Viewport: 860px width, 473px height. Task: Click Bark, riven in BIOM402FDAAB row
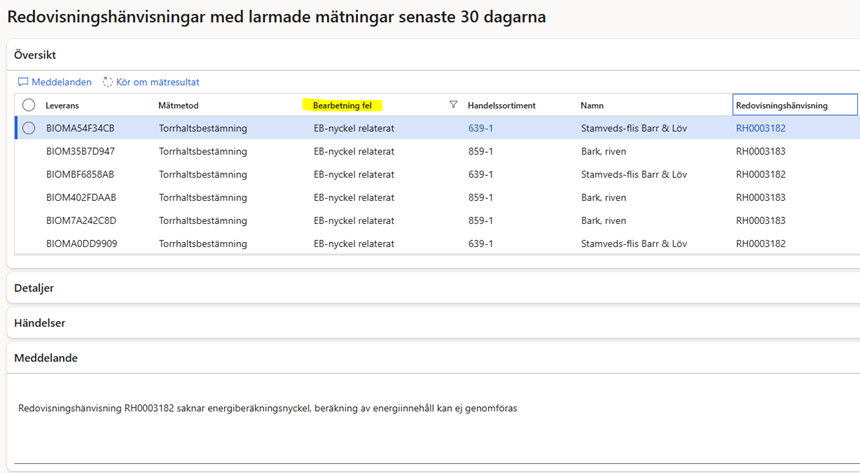603,198
